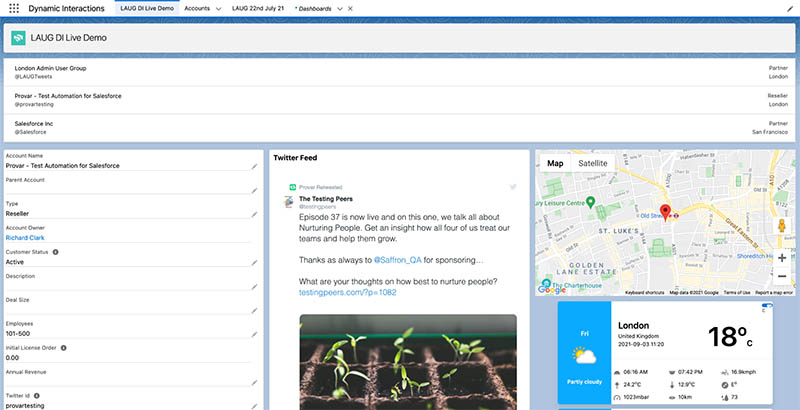
Task: Open Street View pegman icon
Action: 781,226
